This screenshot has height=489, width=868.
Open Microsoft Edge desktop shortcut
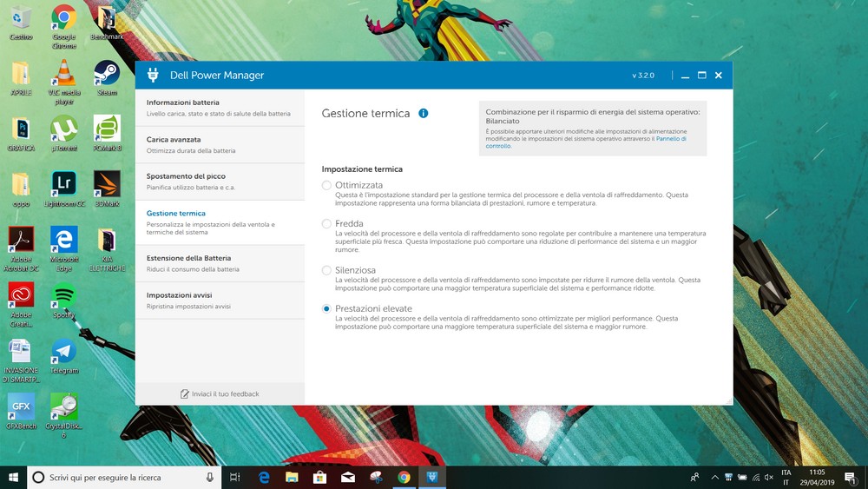63,248
